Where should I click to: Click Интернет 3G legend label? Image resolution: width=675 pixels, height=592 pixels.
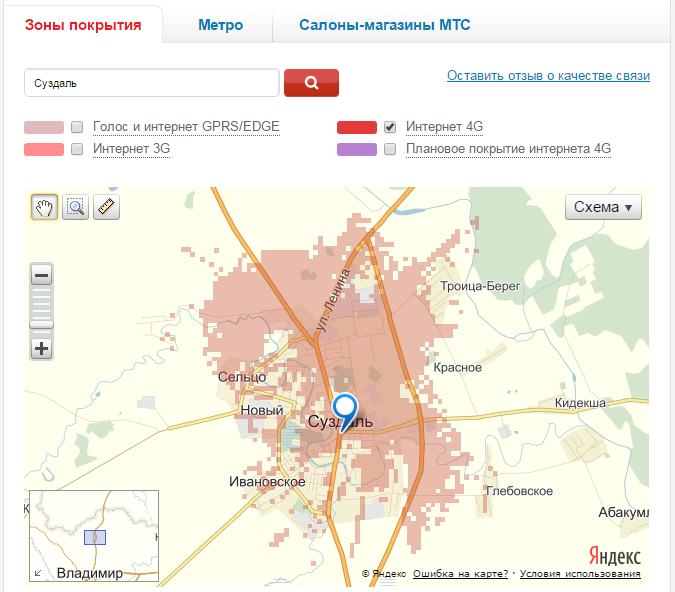point(131,149)
